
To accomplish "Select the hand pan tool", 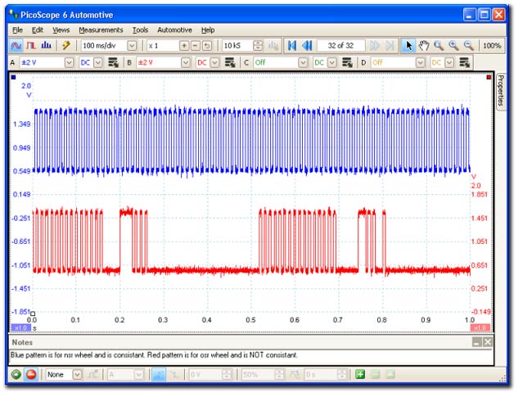I will (x=424, y=46).
